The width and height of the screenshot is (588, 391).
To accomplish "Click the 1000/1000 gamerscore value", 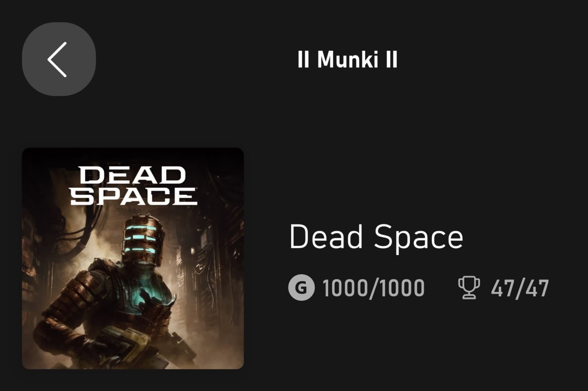I will pyautogui.click(x=373, y=288).
